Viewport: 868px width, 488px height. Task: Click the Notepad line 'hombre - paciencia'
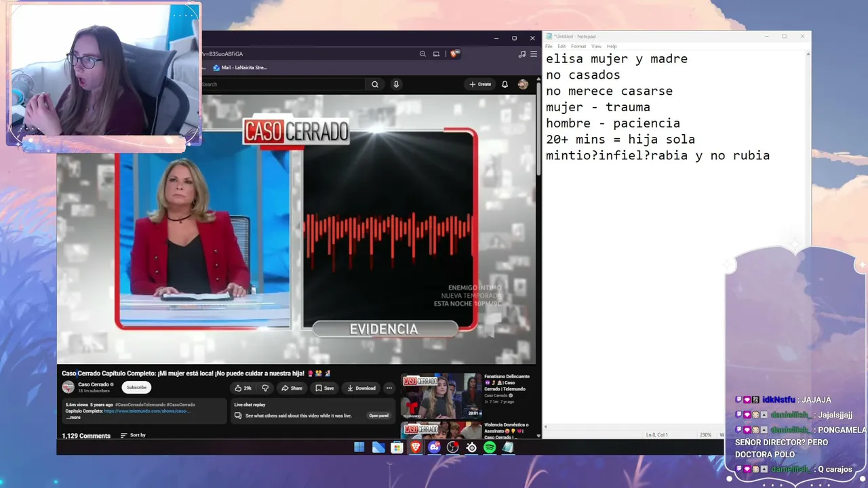613,123
